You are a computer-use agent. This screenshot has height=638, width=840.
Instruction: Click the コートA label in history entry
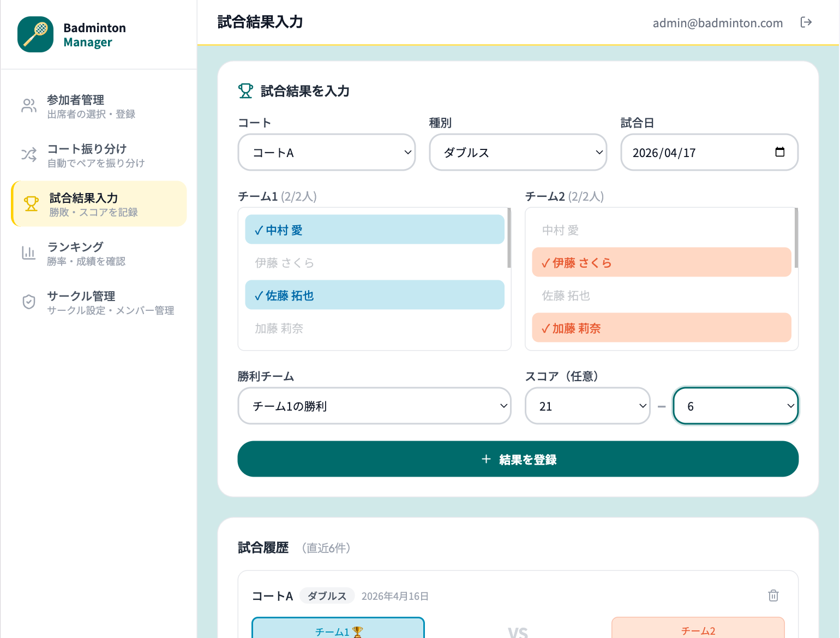pos(273,596)
